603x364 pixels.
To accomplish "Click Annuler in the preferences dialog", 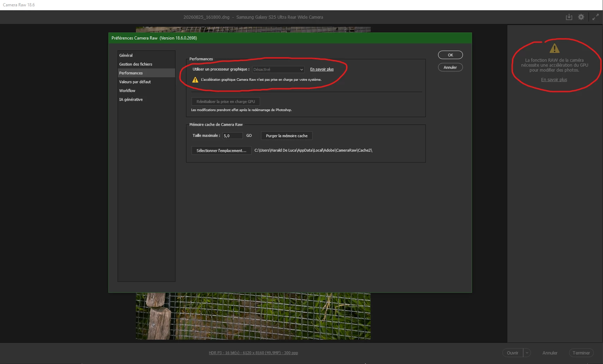I will tap(450, 67).
